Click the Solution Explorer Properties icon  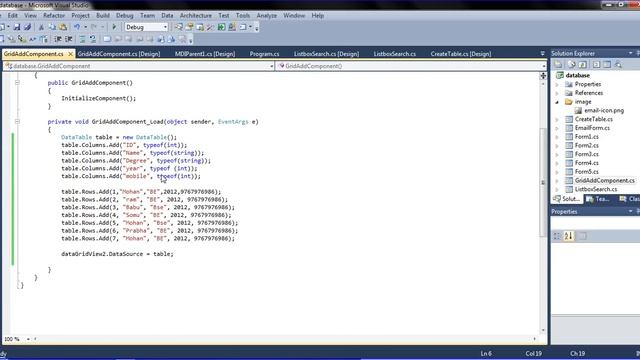(558, 64)
